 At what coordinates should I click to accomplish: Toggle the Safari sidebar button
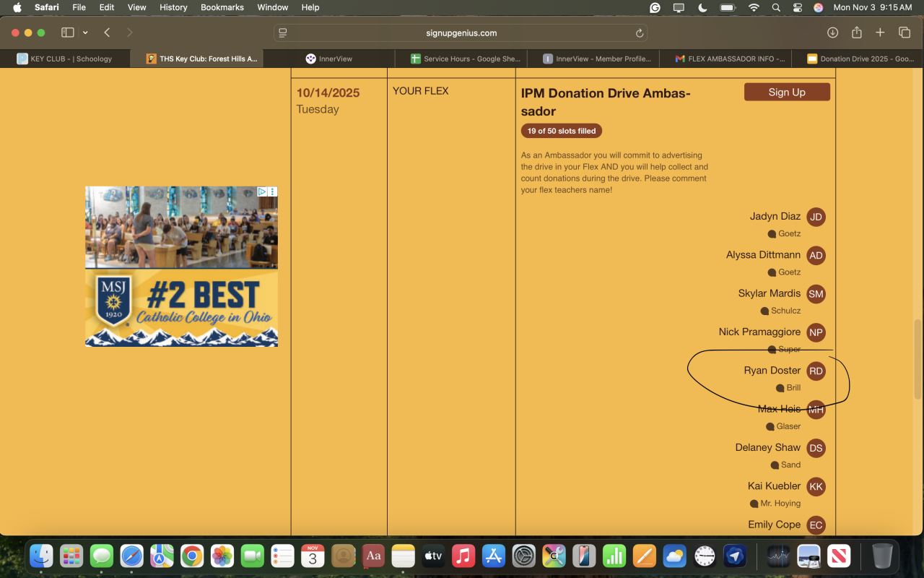pyautogui.click(x=68, y=33)
